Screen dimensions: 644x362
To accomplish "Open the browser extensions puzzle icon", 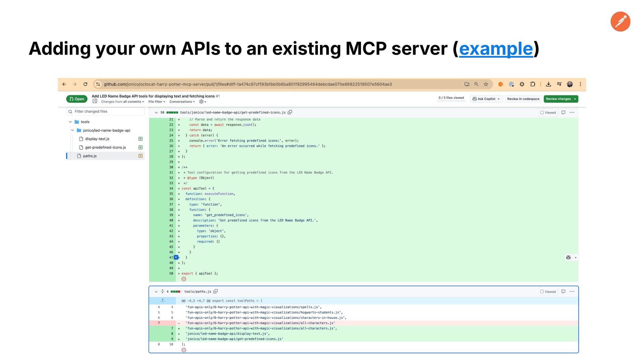I will pos(533,84).
